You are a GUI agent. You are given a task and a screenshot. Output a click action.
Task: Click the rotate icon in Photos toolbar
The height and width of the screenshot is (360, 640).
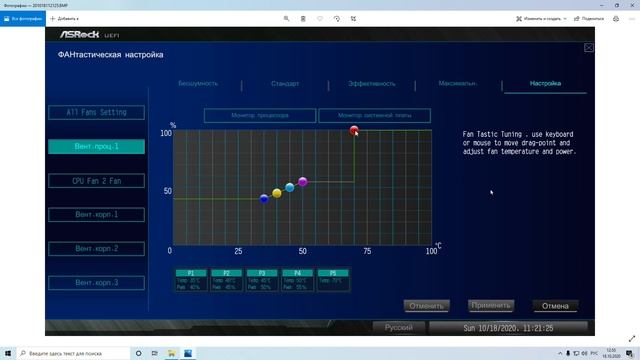tap(337, 19)
